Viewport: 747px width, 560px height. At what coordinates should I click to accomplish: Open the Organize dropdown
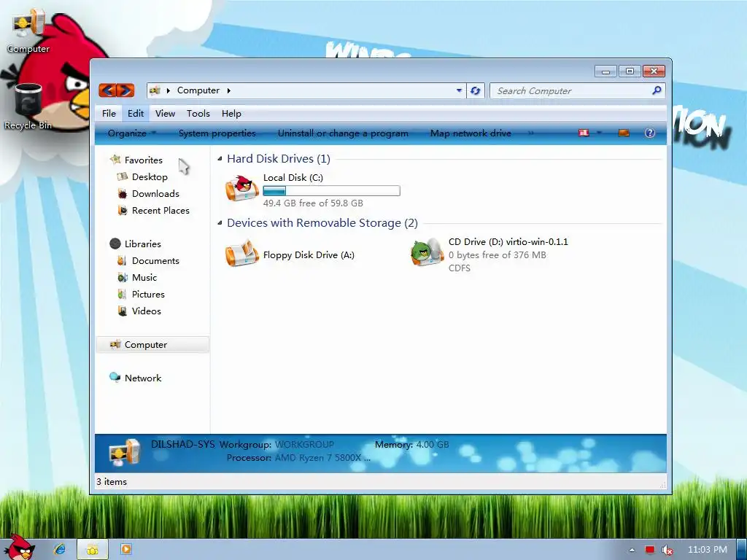[131, 133]
